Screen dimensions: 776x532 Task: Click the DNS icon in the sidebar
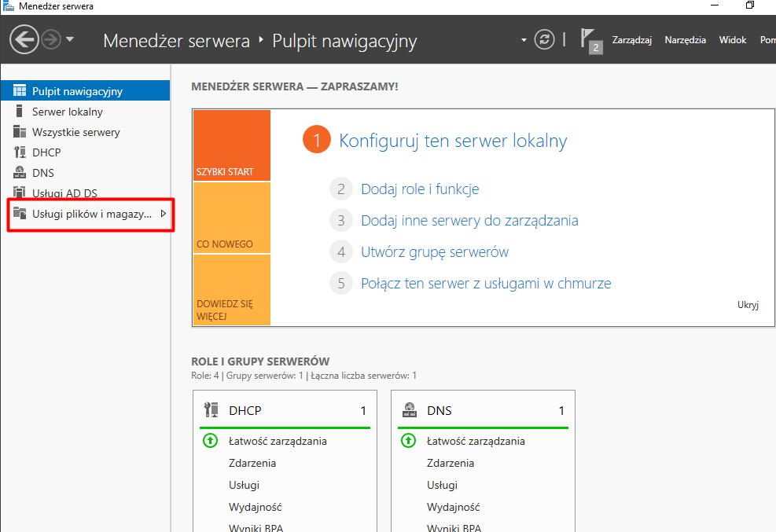pyautogui.click(x=20, y=173)
